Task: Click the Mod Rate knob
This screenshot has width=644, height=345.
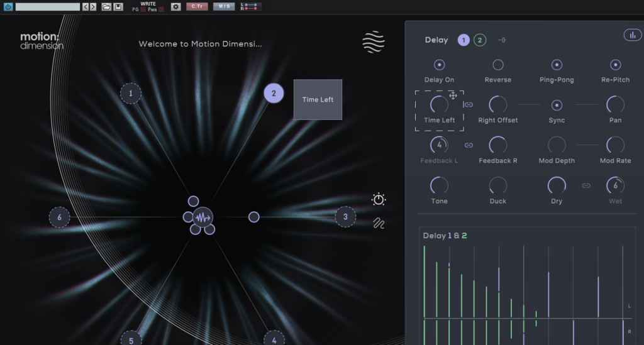Action: pos(615,145)
